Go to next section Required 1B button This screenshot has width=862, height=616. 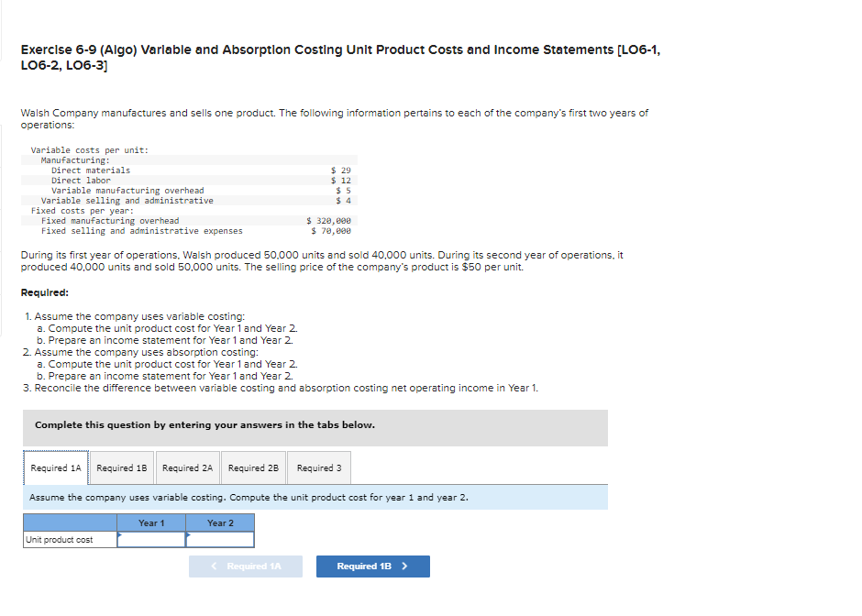[372, 566]
